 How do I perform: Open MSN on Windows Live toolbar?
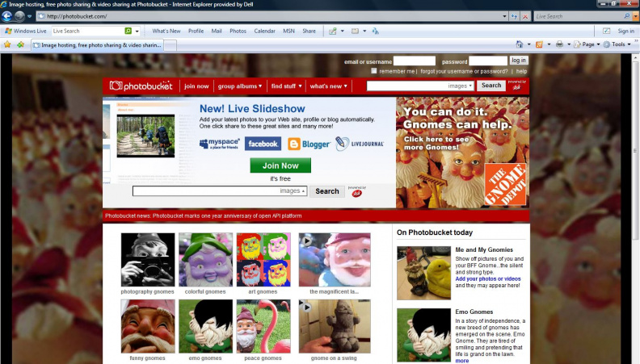pos(288,31)
